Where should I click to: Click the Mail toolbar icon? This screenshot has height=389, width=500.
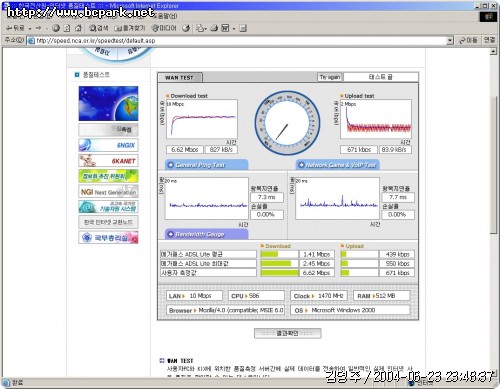199,28
